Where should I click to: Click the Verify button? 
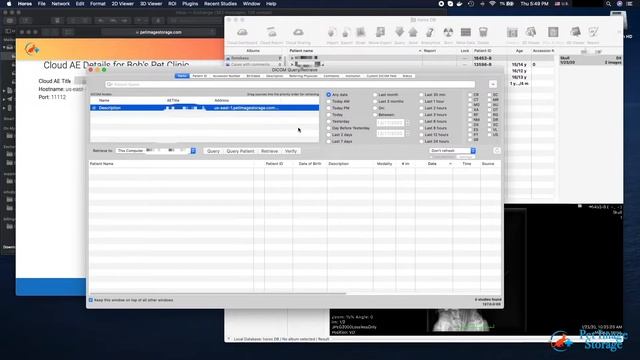click(291, 151)
